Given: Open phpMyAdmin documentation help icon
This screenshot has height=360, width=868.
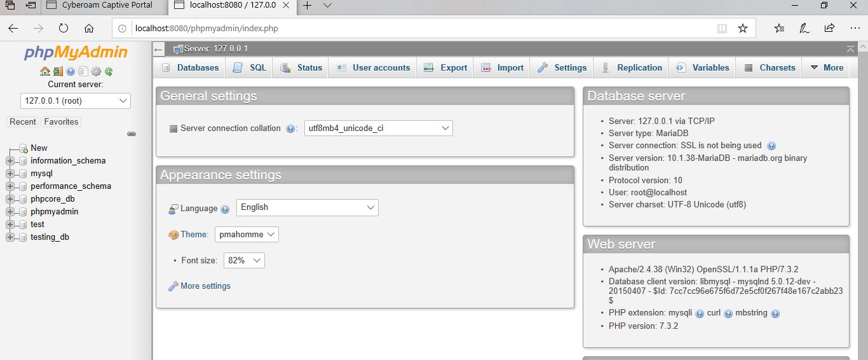Looking at the screenshot, I should 71,72.
